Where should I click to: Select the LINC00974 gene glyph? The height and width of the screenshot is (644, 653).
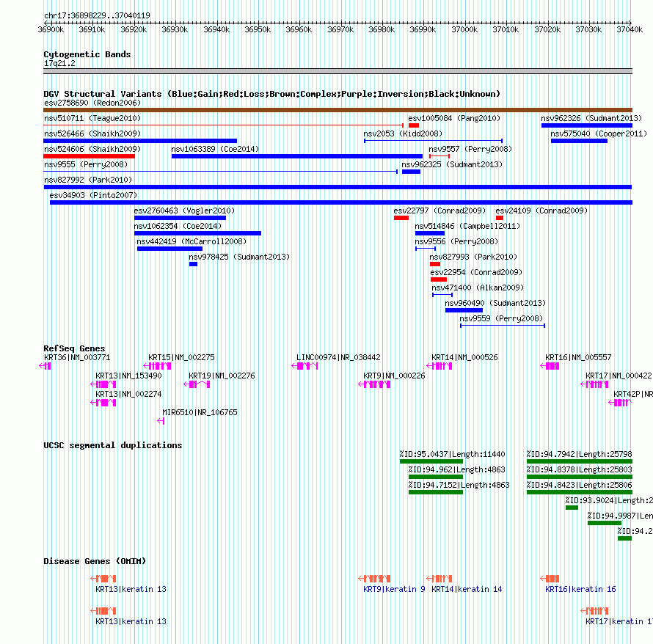pyautogui.click(x=304, y=366)
